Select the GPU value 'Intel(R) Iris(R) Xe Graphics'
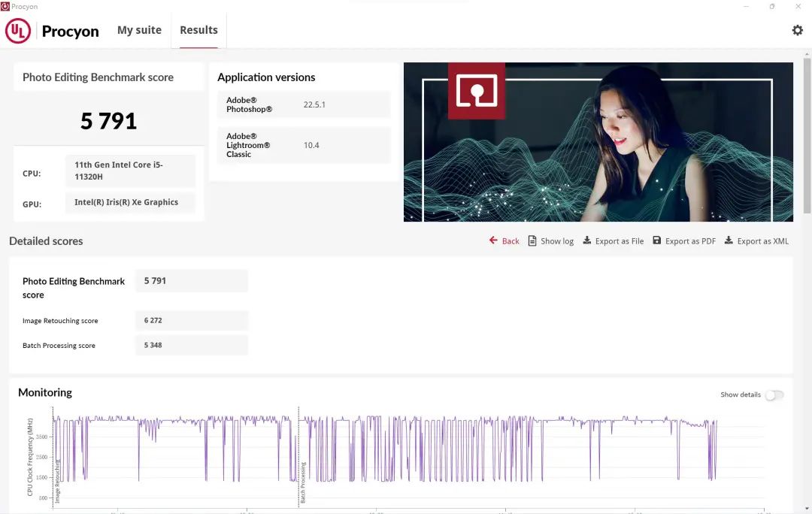812x514 pixels. tap(131, 202)
